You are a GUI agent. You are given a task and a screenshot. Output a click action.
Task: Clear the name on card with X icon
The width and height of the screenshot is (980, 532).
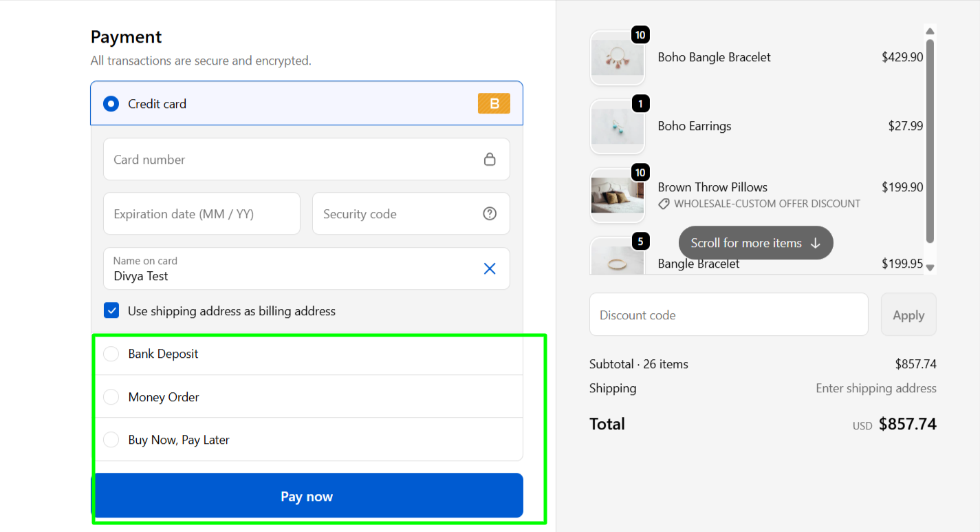tap(490, 268)
